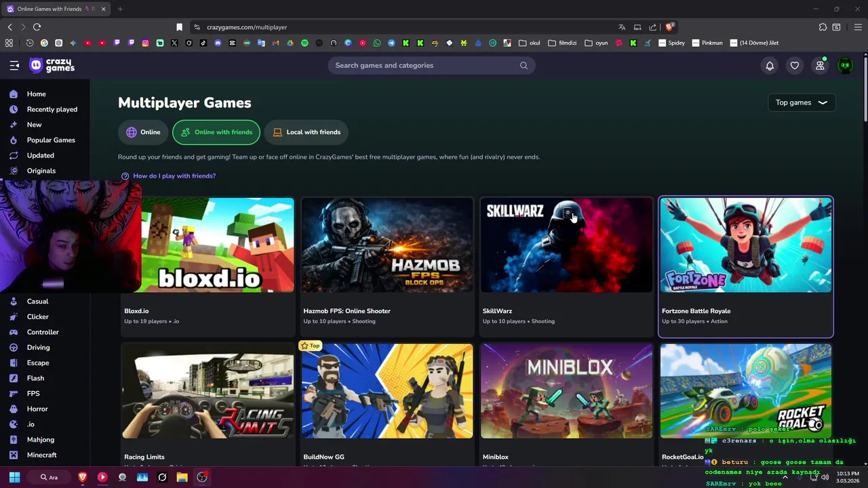Open Recently played in sidebar
This screenshot has width=868, height=488.
pos(52,109)
